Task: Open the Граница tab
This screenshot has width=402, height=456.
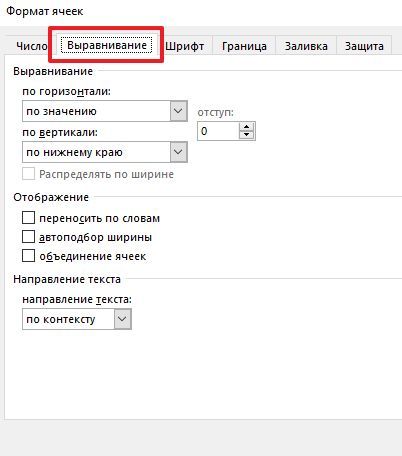Action: click(244, 46)
